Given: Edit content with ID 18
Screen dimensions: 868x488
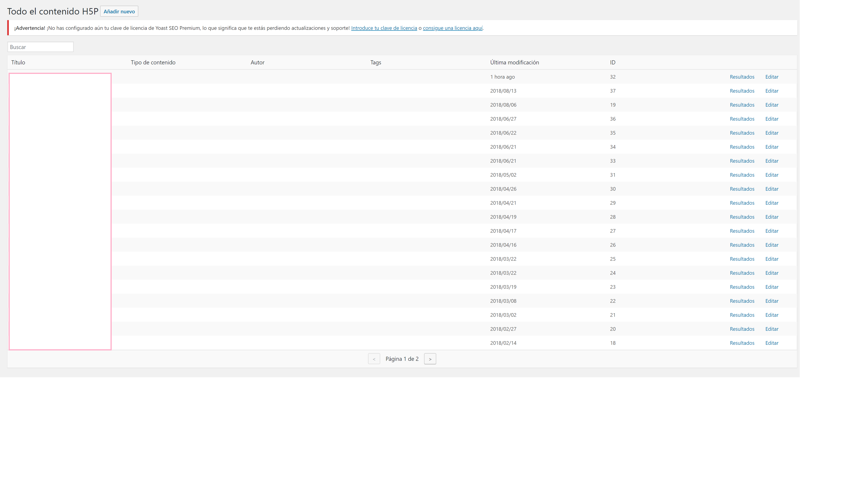Looking at the screenshot, I should coord(772,343).
